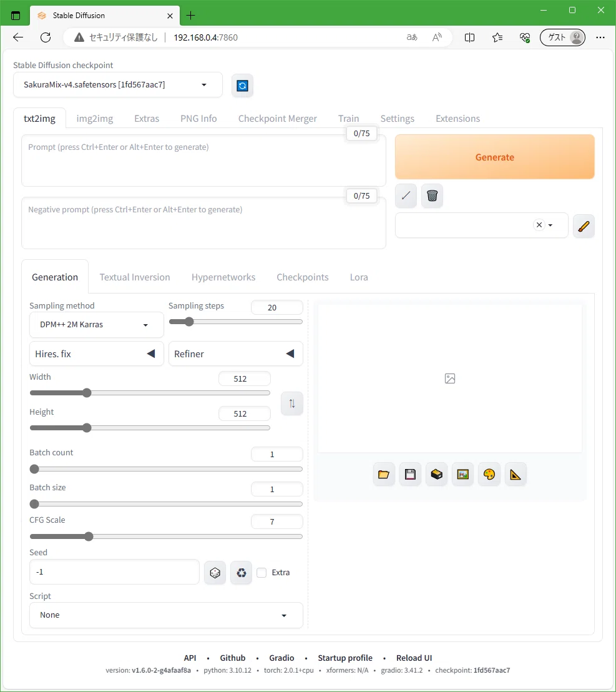Open the styles dropdown arrow
616x692 pixels.
(550, 225)
